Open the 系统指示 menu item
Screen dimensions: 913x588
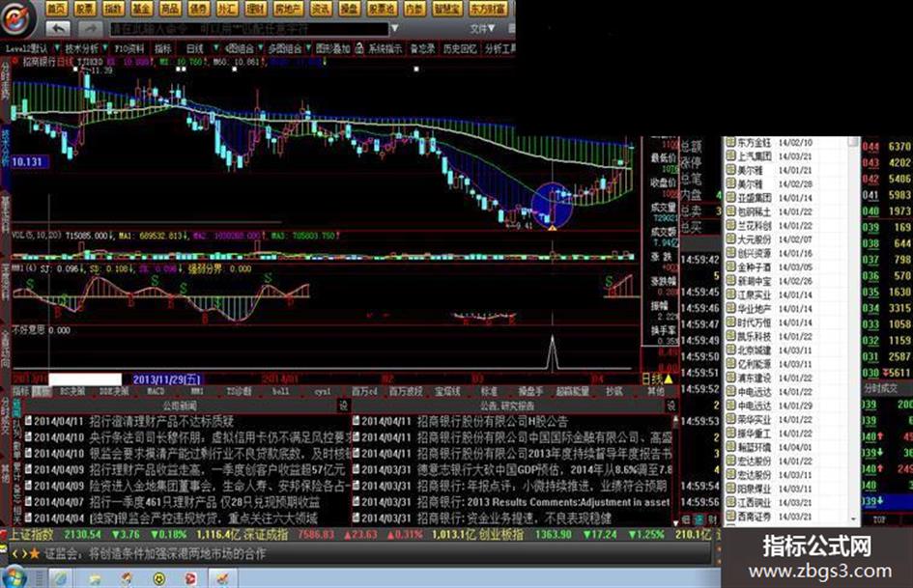click(385, 49)
